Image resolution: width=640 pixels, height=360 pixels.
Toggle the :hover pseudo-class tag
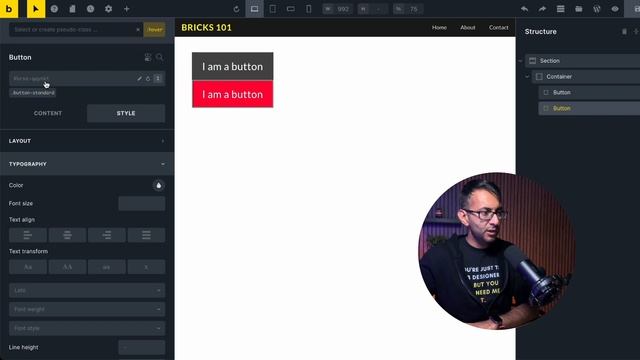(155, 29)
